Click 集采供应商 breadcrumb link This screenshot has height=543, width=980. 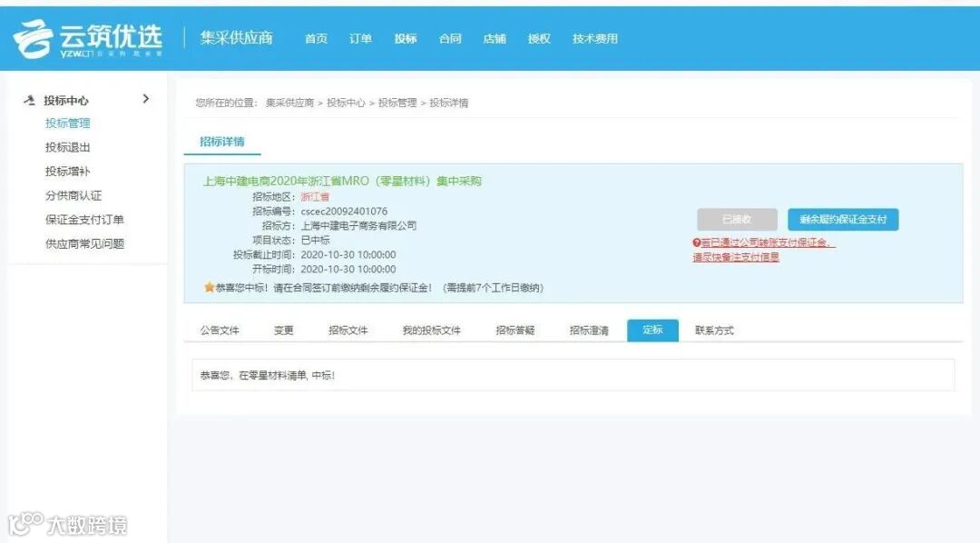point(289,103)
